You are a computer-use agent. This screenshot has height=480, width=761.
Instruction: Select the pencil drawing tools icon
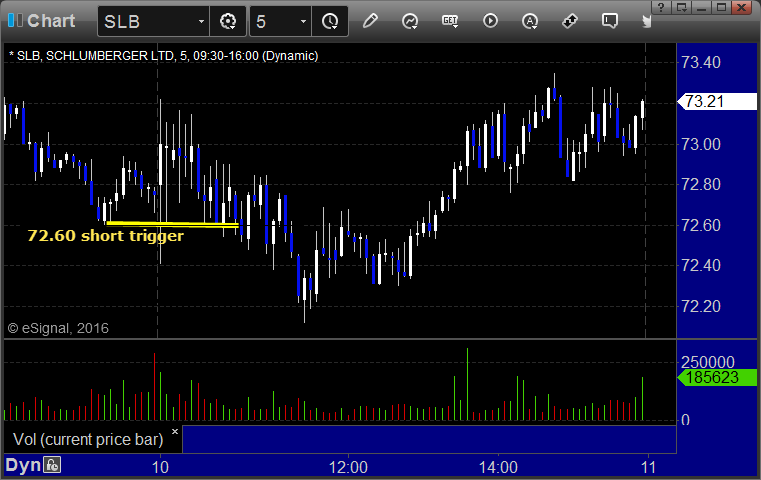coord(370,21)
